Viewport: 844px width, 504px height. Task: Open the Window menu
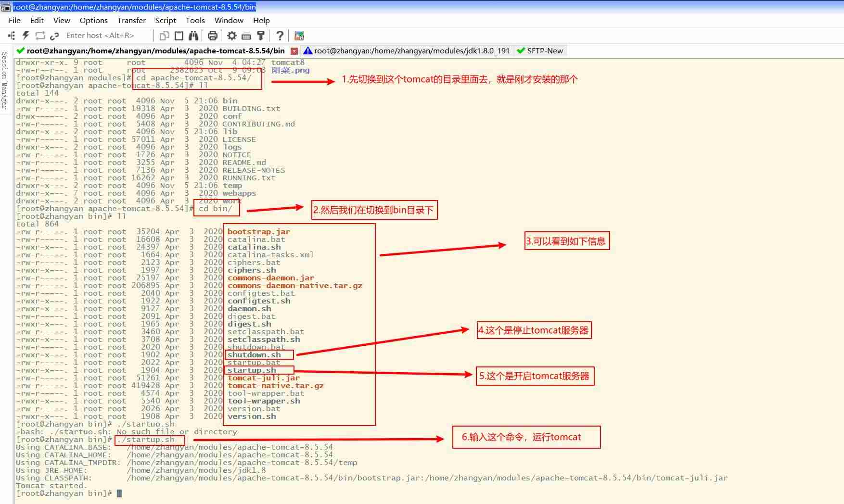tap(229, 20)
